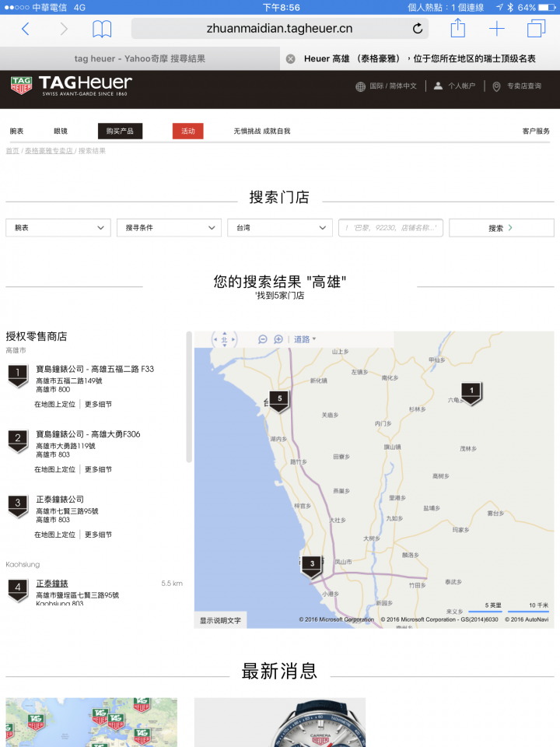This screenshot has height=747, width=560.
Task: Open 无惧挑战 成就自我 menu item
Action: [x=262, y=131]
